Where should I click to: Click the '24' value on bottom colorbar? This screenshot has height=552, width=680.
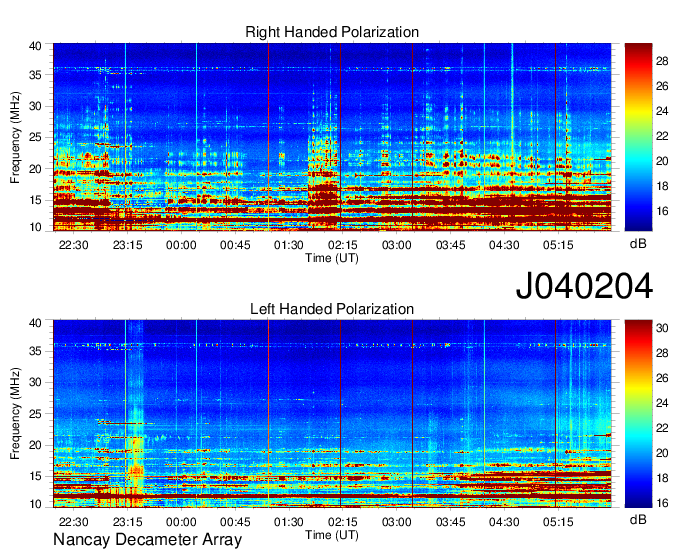pyautogui.click(x=662, y=403)
